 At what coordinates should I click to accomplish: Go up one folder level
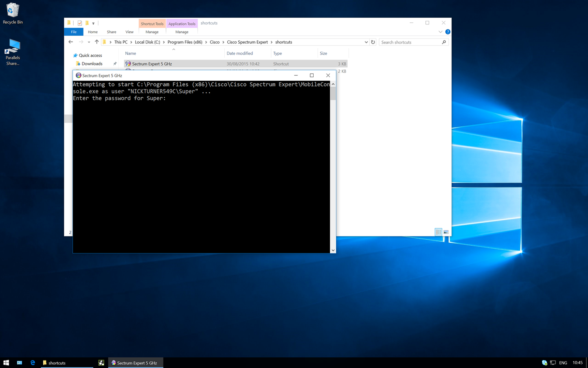click(x=97, y=42)
